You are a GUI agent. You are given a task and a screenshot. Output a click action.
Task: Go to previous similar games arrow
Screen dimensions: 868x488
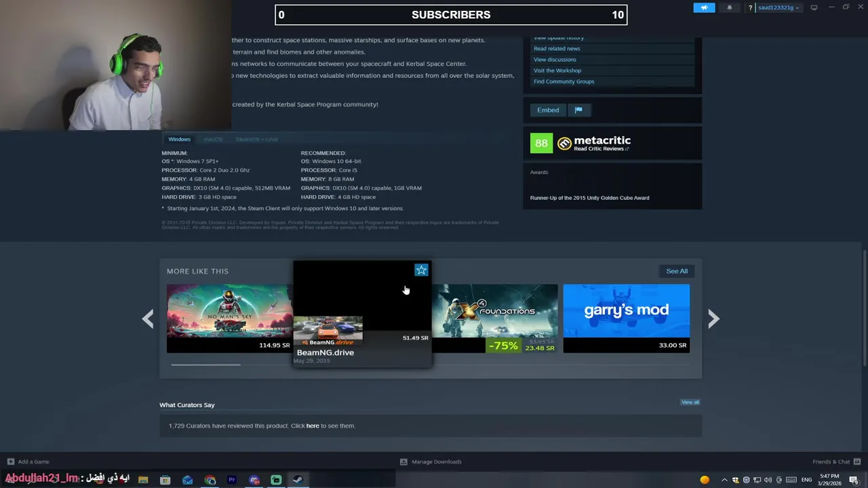pyautogui.click(x=148, y=319)
